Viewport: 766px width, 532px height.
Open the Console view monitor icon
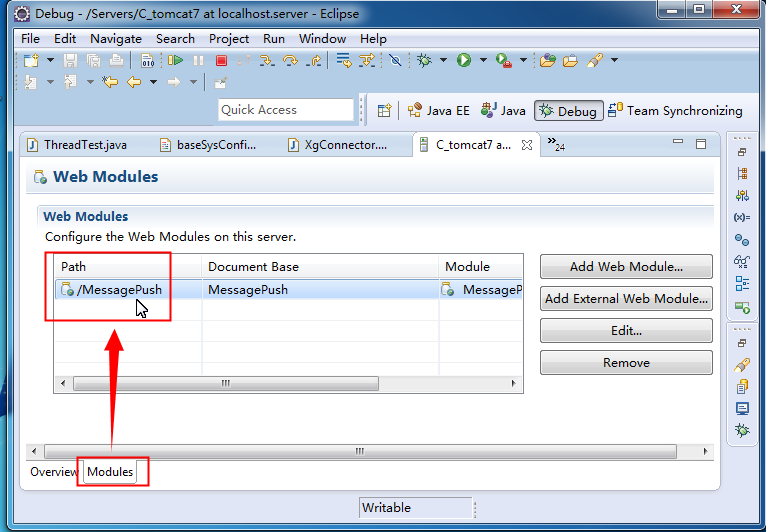(742, 408)
